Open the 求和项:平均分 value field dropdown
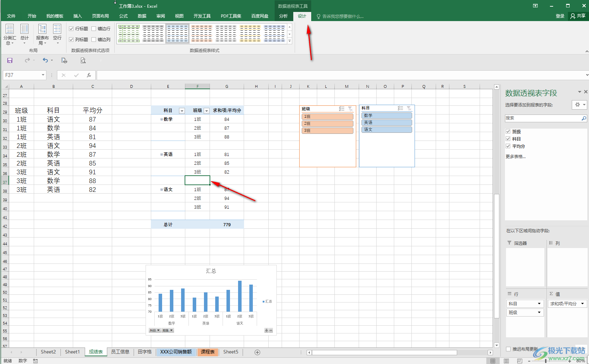 point(582,304)
